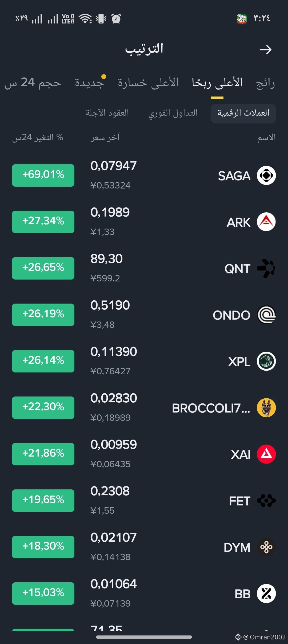Open the BB coin icon
288x644 pixels.
[266, 594]
